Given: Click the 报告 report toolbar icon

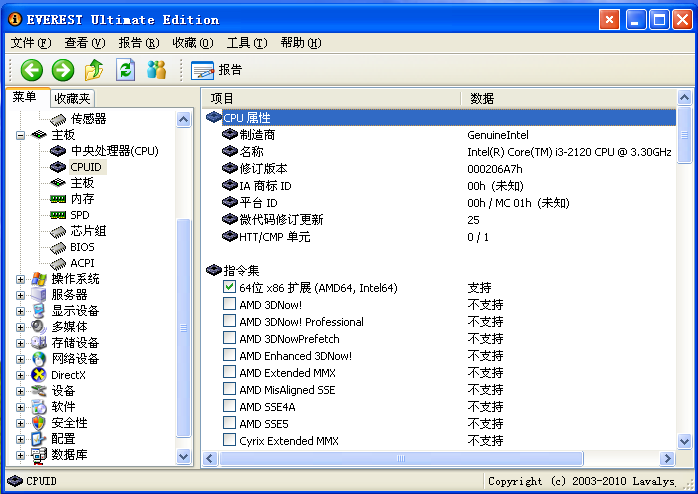Looking at the screenshot, I should click(203, 70).
